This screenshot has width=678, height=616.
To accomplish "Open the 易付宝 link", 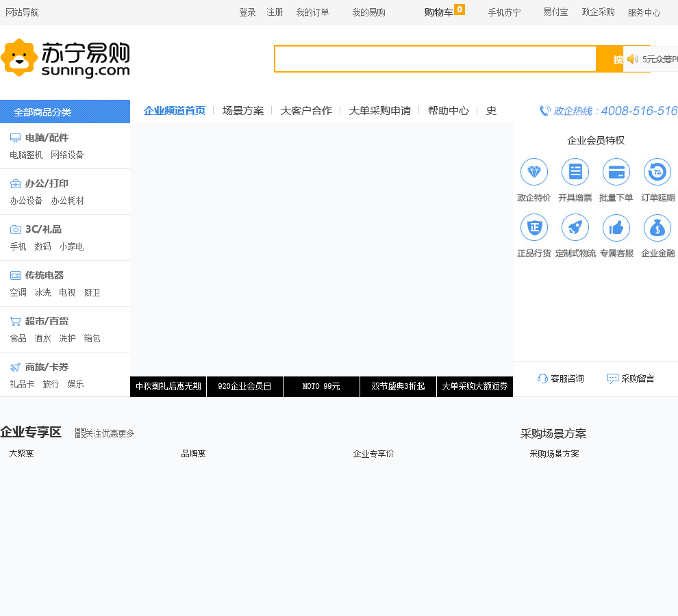I will coord(555,12).
